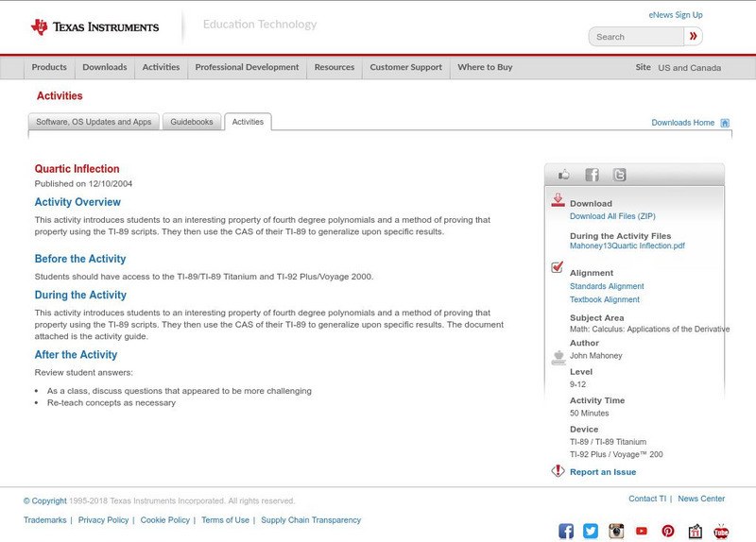Open the Products menu

49,67
